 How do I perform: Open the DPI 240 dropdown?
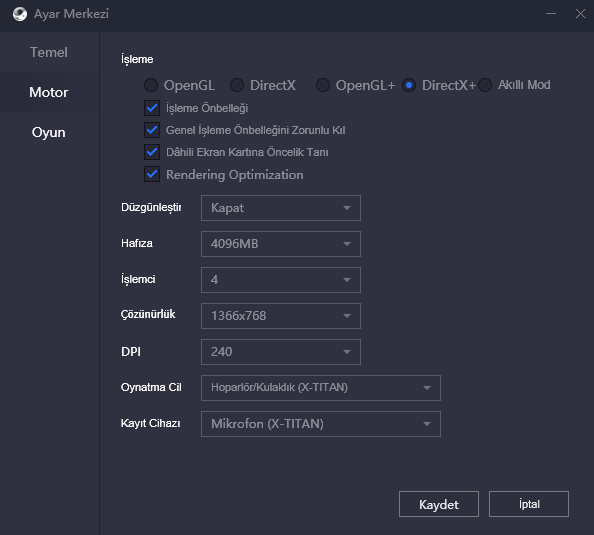click(x=281, y=352)
